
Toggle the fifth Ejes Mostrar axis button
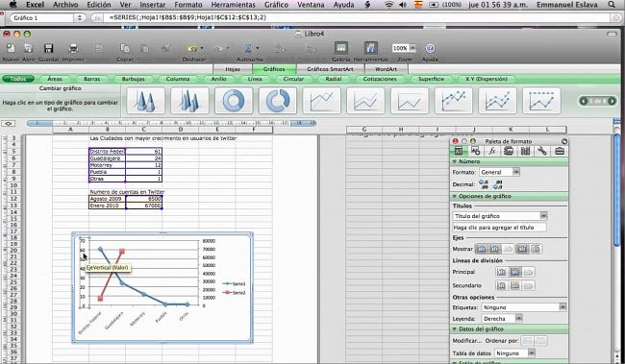pyautogui.click(x=536, y=249)
